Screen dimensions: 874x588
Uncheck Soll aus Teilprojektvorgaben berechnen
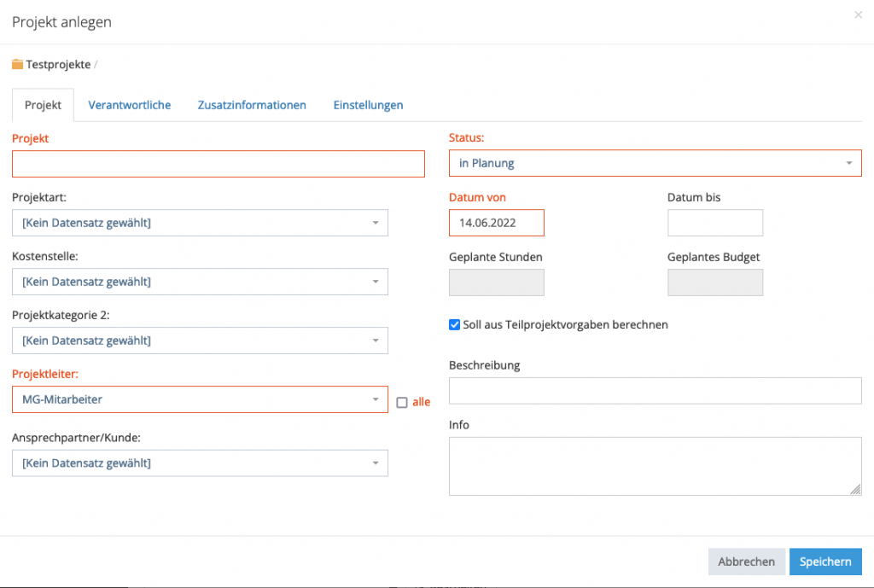454,324
